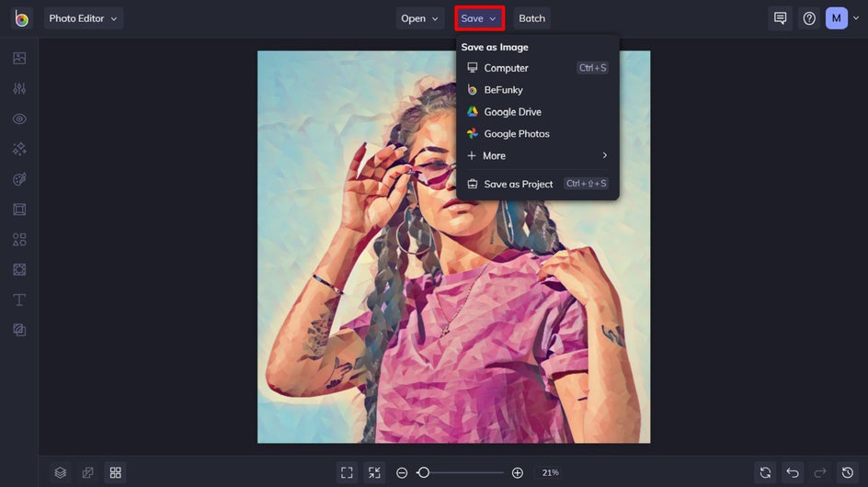Open the history clock icon

point(848,472)
